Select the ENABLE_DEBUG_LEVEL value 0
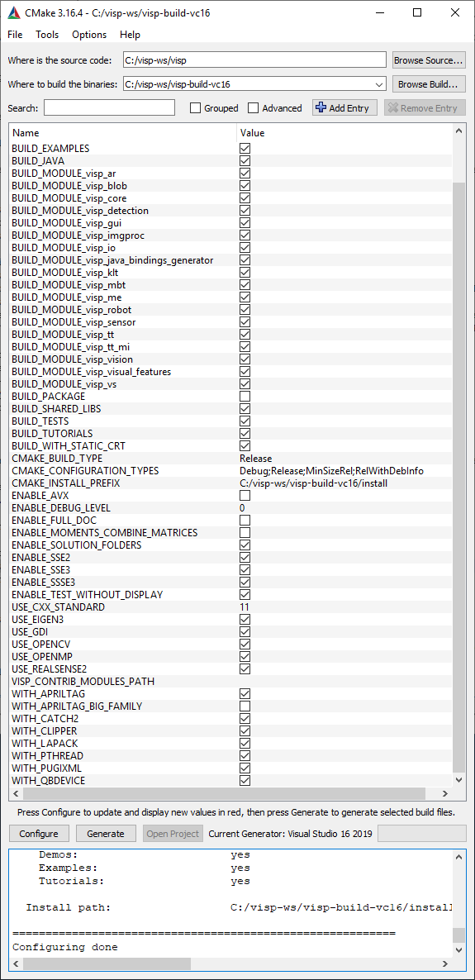The image size is (475, 980). click(x=243, y=508)
